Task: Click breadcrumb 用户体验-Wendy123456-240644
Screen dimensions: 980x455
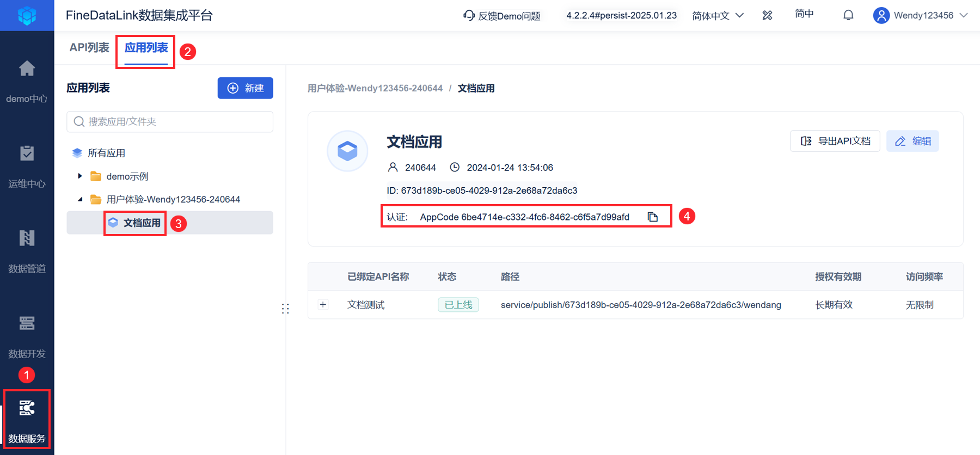Action: click(375, 88)
